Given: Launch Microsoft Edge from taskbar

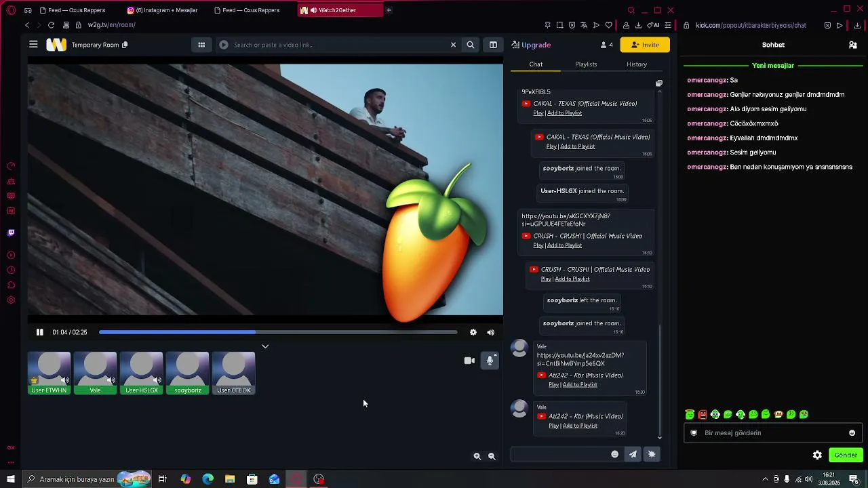Looking at the screenshot, I should [208, 479].
